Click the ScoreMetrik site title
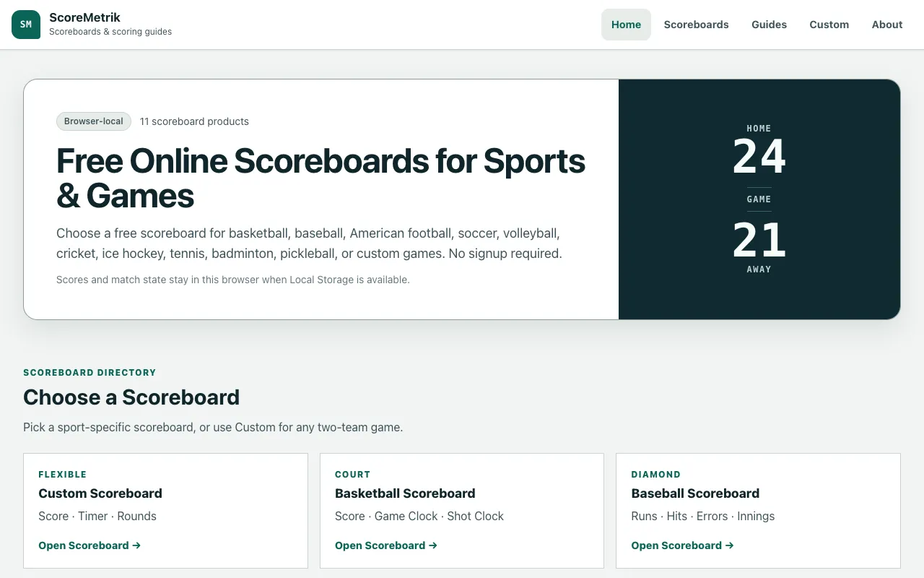 click(84, 17)
